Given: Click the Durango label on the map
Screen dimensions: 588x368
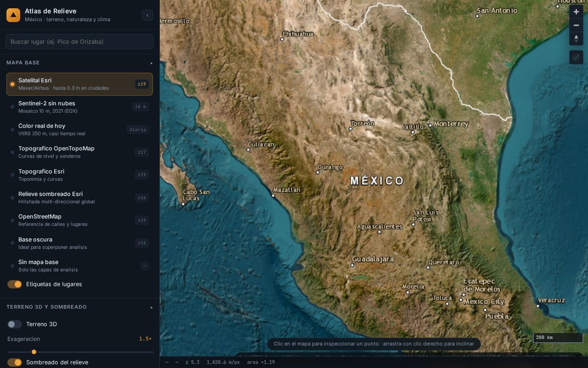Looking at the screenshot, I should (x=330, y=167).
